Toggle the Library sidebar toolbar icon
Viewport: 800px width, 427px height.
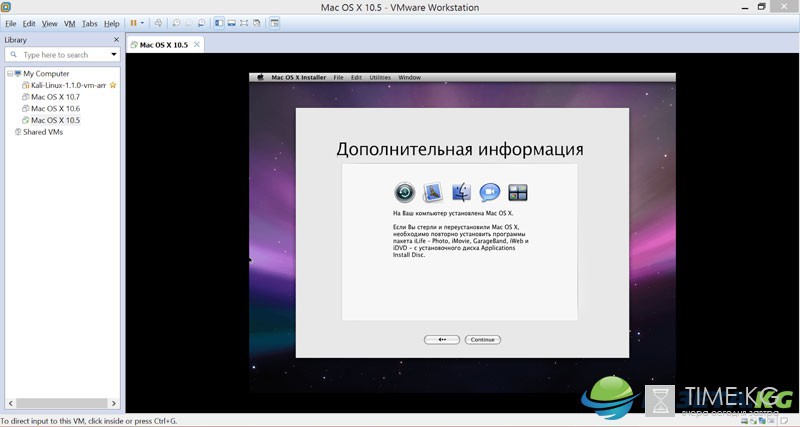pyautogui.click(x=219, y=23)
